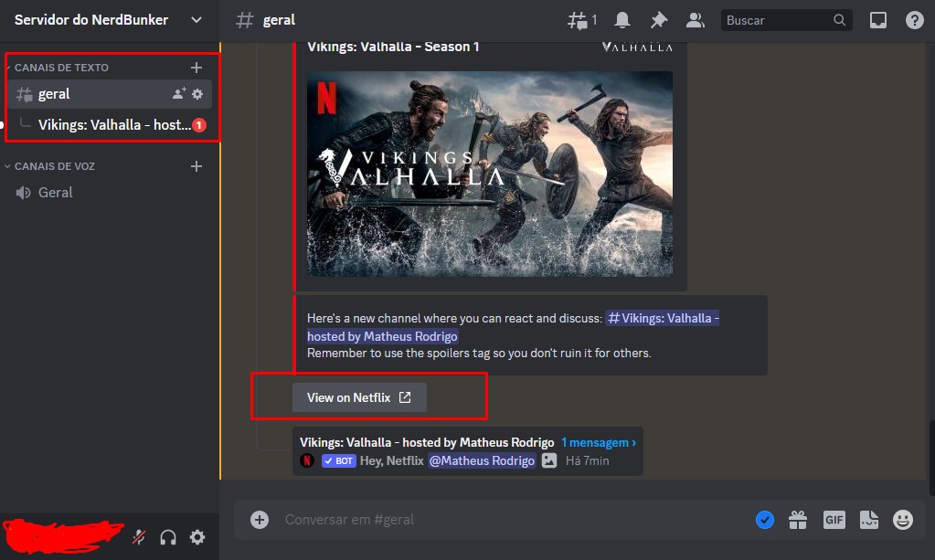Viewport: 935px width, 560px height.
Task: Toggle channel notification settings via the bell
Action: [x=622, y=19]
